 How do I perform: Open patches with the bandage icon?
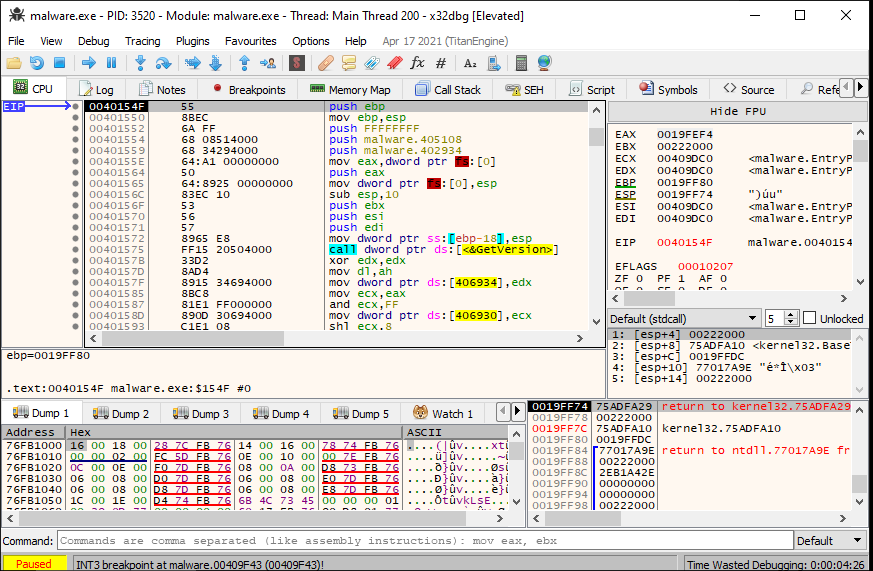[x=326, y=63]
